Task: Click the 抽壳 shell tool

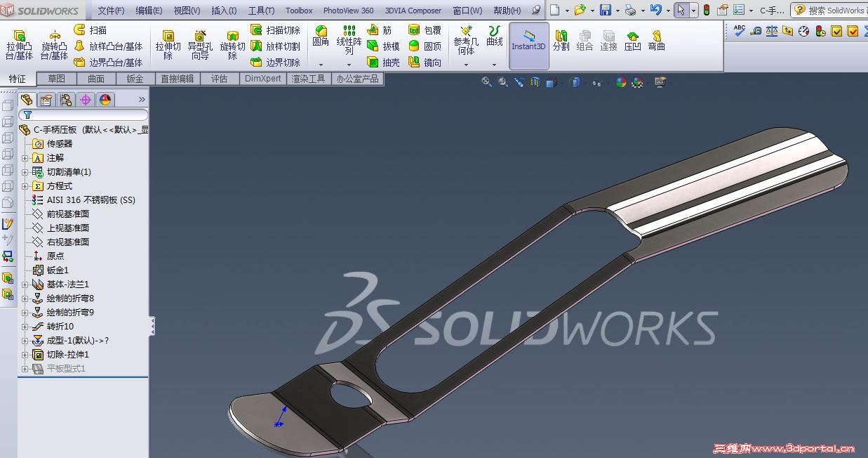Action: pyautogui.click(x=383, y=63)
